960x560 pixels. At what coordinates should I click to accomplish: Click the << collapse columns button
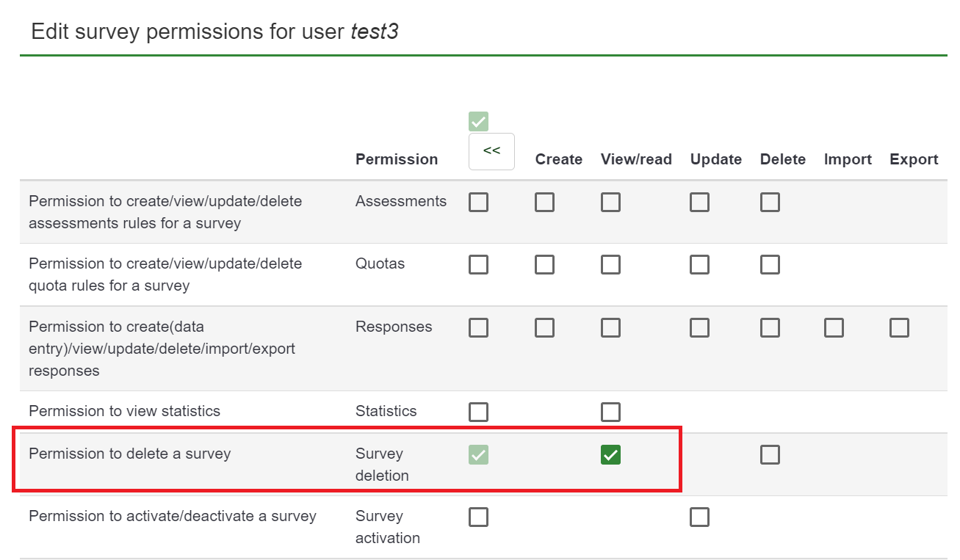coord(491,151)
